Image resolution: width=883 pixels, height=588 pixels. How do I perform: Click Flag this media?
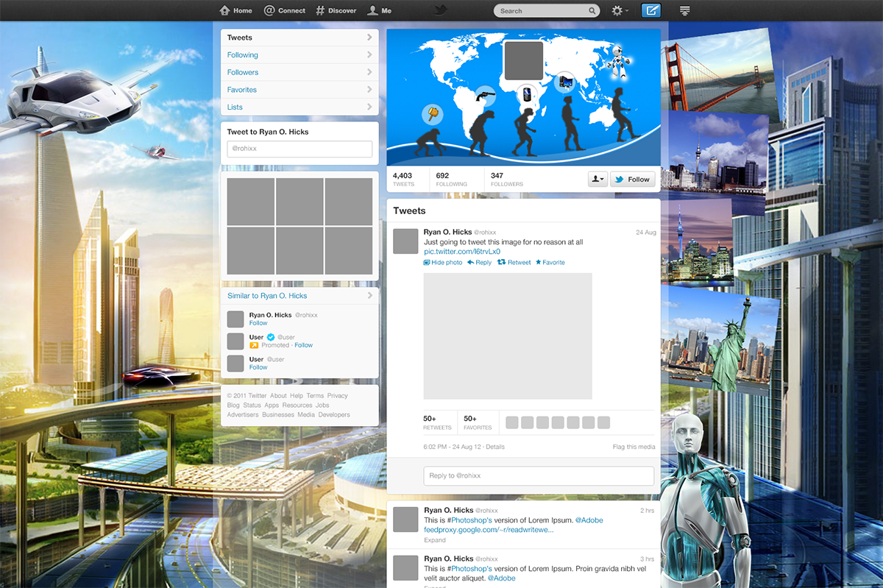click(634, 447)
